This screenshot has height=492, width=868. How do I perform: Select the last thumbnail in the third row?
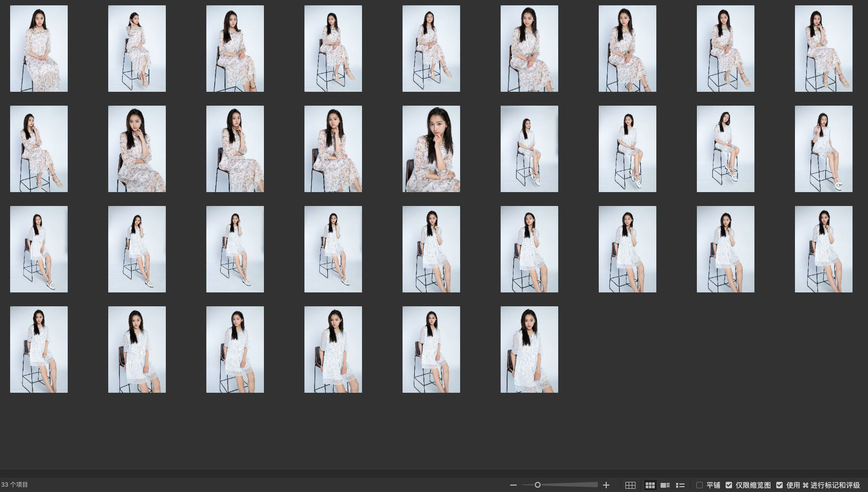(823, 249)
